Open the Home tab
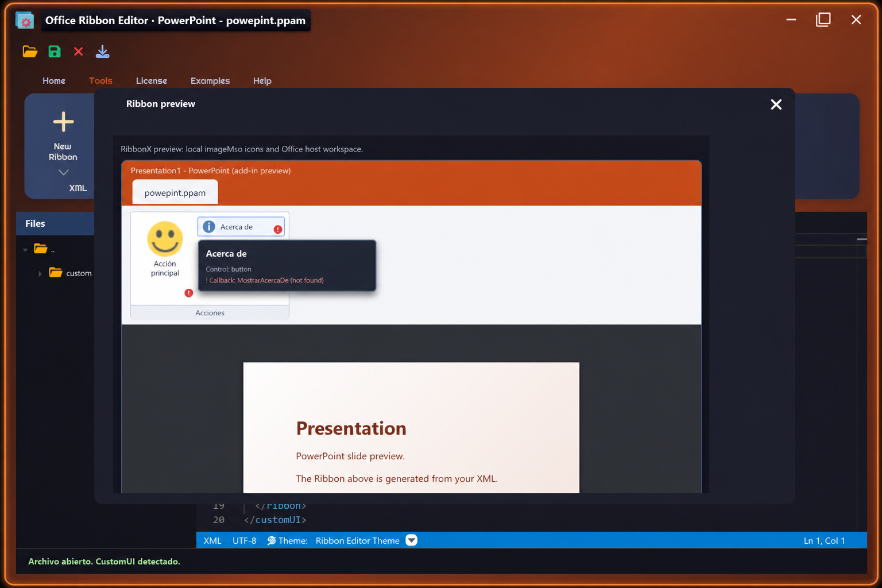Viewport: 882px width, 588px height. click(54, 81)
